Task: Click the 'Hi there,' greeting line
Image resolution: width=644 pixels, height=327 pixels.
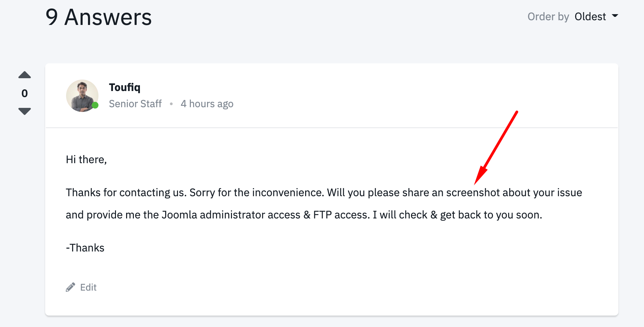Action: click(86, 159)
